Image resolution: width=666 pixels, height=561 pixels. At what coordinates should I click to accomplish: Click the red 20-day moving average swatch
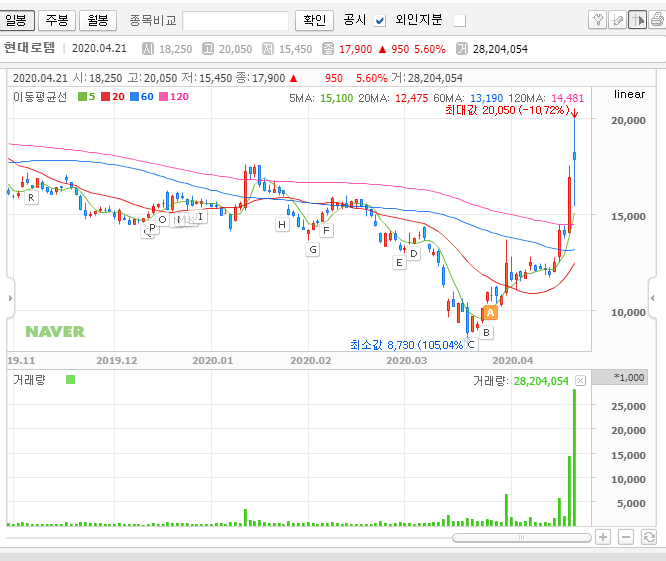(105, 97)
